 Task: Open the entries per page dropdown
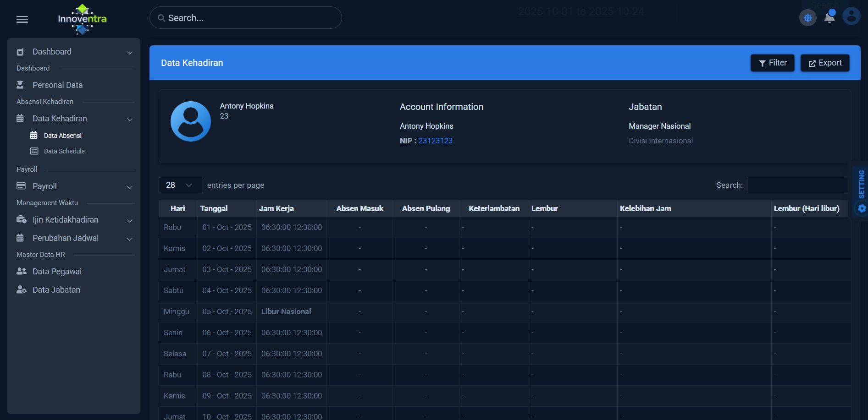click(x=180, y=185)
